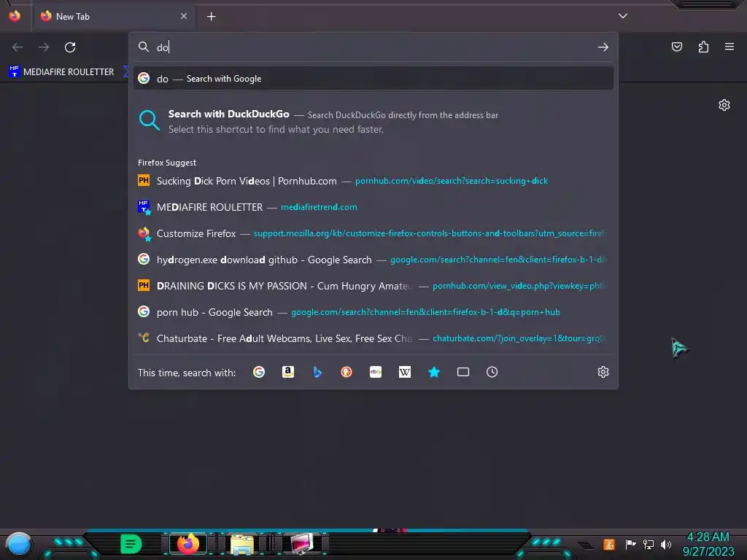Image resolution: width=747 pixels, height=560 pixels.
Task: Open hydrogen.exe download github suggestion
Action: pos(373,260)
